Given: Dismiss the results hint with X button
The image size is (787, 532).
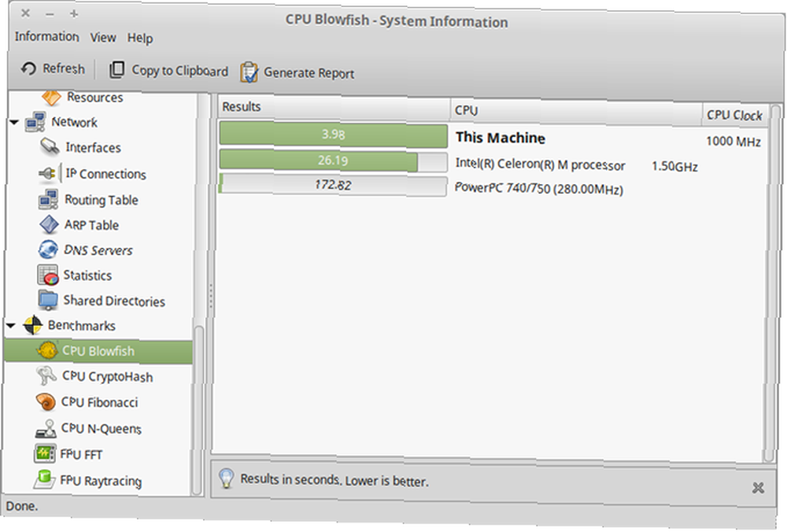Looking at the screenshot, I should coord(758,487).
